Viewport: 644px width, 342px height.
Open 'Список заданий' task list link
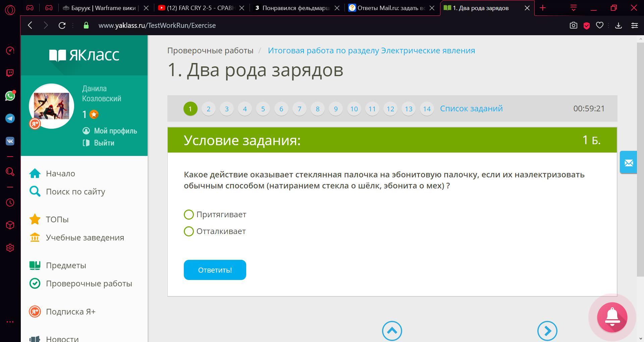[x=471, y=109]
